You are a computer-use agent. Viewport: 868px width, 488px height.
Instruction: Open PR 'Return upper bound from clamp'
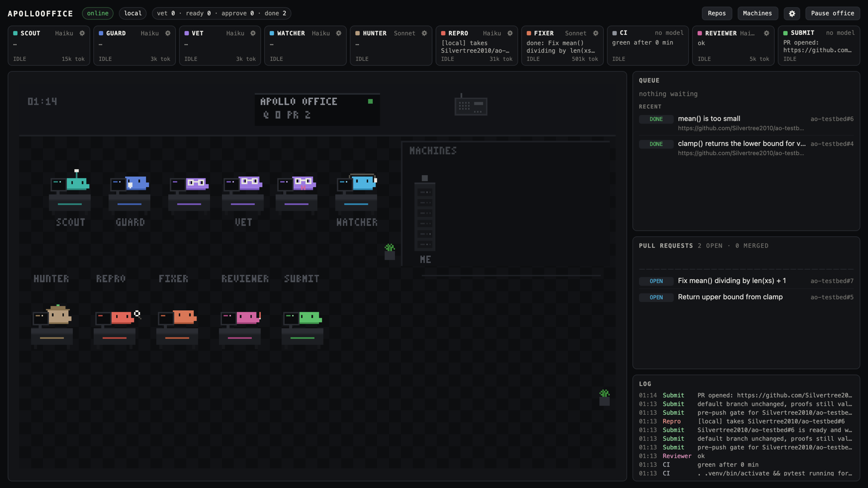tap(746, 297)
